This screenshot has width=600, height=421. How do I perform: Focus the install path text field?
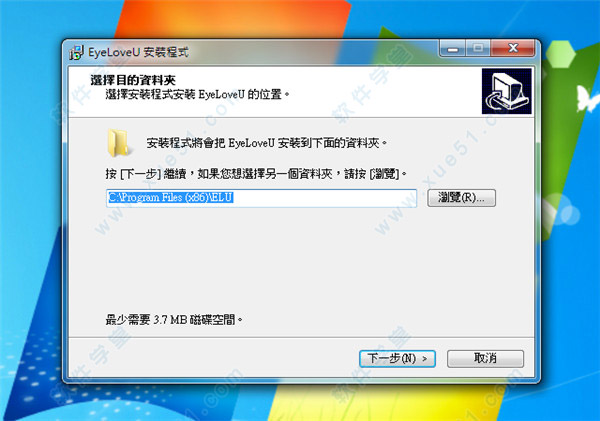click(261, 198)
